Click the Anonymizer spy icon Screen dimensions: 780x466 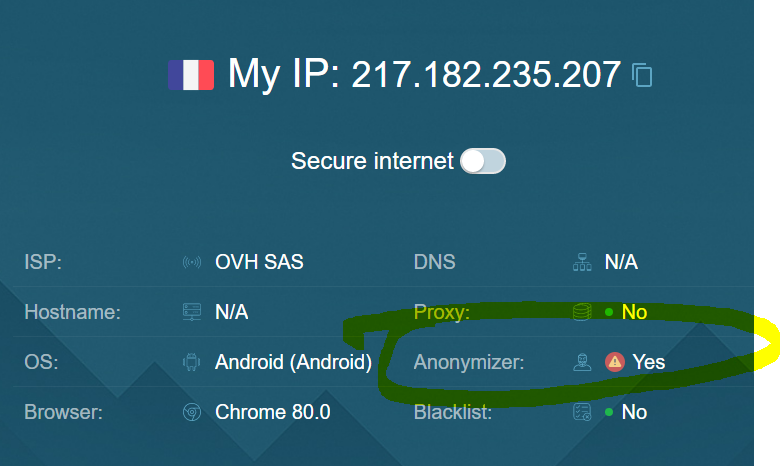tap(581, 362)
